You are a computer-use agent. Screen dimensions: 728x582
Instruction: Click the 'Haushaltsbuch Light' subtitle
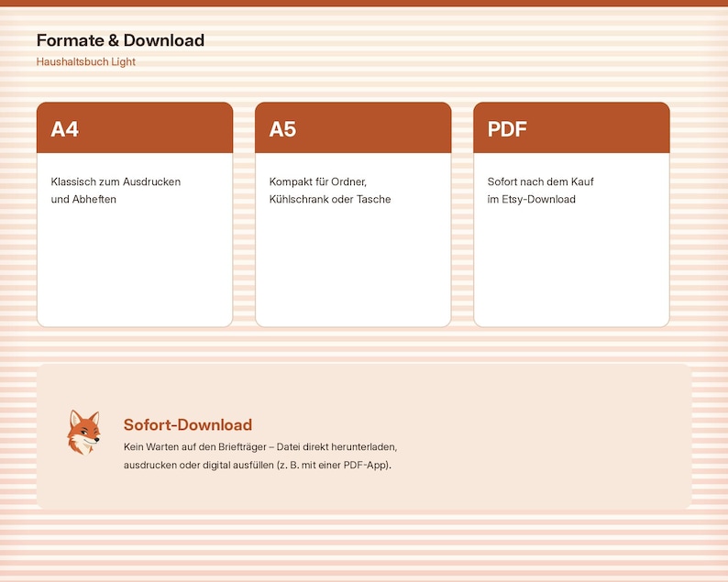click(x=86, y=61)
